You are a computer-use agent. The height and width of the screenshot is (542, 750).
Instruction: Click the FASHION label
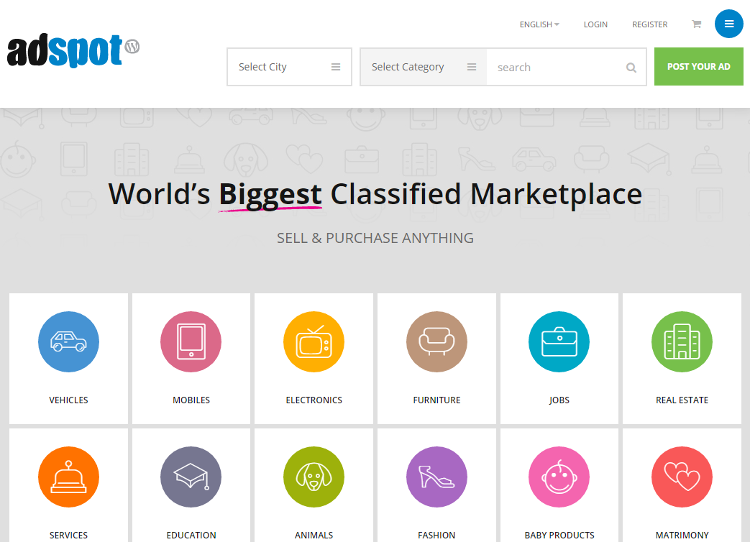[x=437, y=535]
